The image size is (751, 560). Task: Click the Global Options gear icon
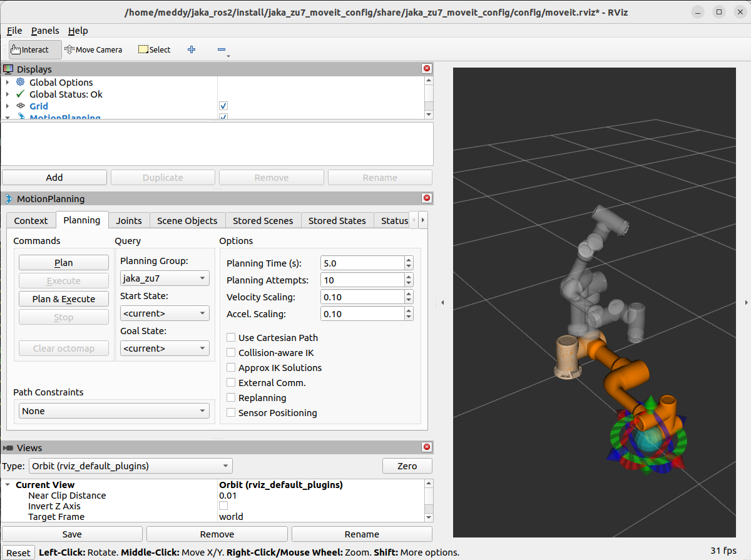[20, 82]
